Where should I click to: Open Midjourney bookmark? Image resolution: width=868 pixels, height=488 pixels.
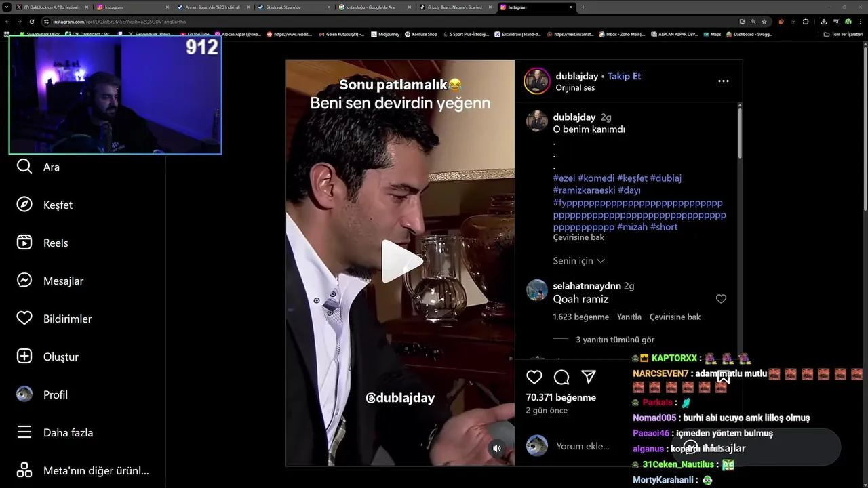coord(385,34)
